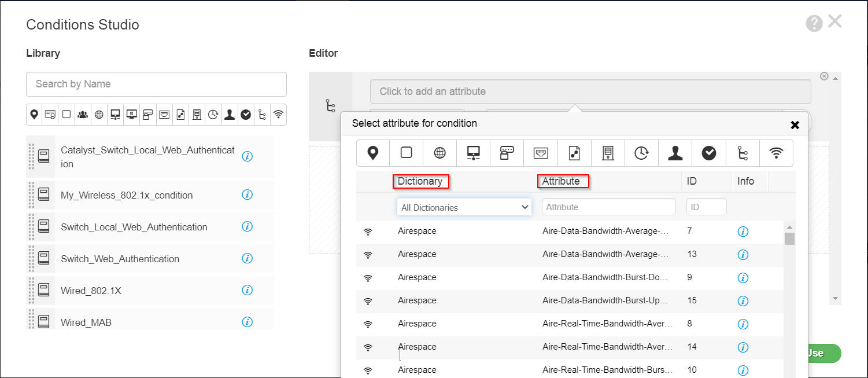
Task: Select the location pin filter in Library
Action: [x=34, y=114]
